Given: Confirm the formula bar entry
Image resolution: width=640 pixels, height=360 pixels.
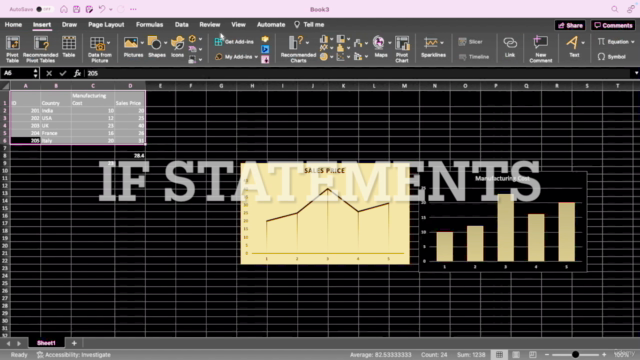Looking at the screenshot, I should pos(63,73).
